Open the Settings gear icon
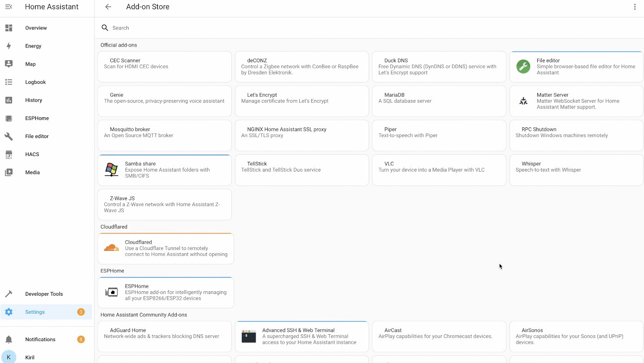The height and width of the screenshot is (363, 644). (x=9, y=312)
